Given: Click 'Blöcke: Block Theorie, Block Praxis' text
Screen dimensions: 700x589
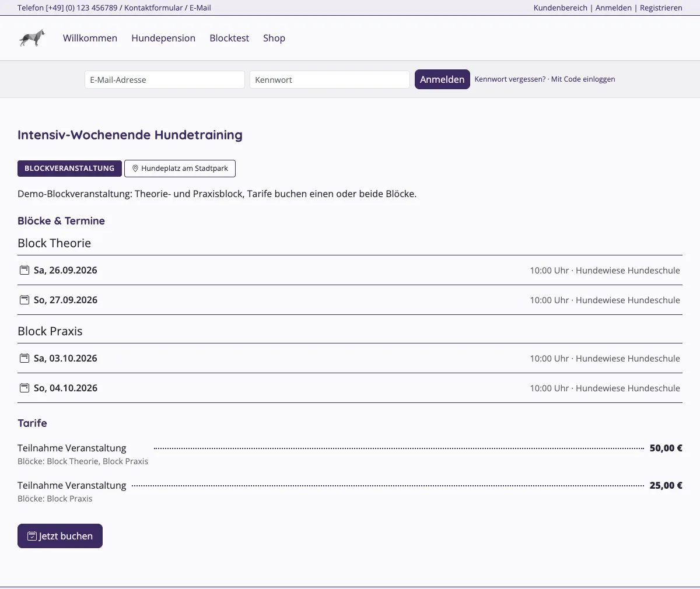Looking at the screenshot, I should (x=83, y=461).
